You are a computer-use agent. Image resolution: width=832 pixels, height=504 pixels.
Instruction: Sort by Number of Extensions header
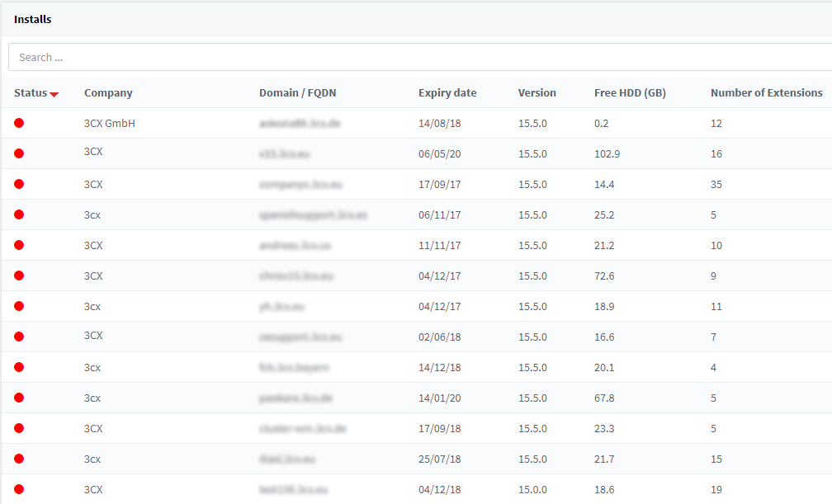pos(767,93)
